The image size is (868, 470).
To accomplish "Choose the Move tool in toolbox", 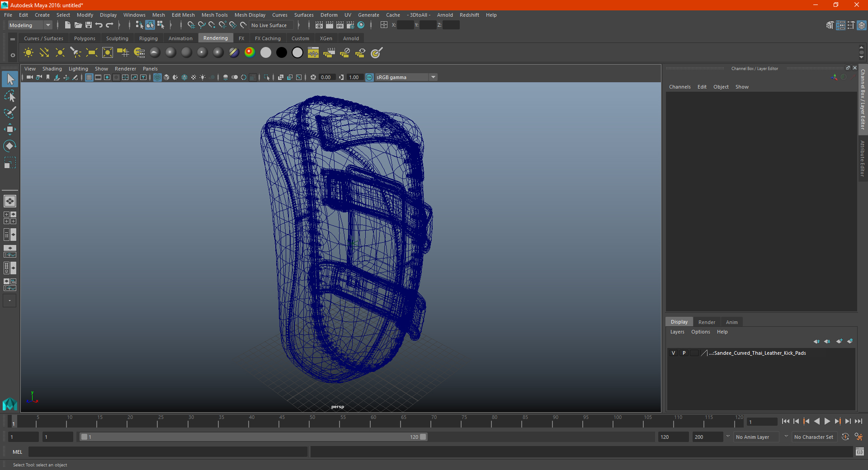I will click(10, 129).
